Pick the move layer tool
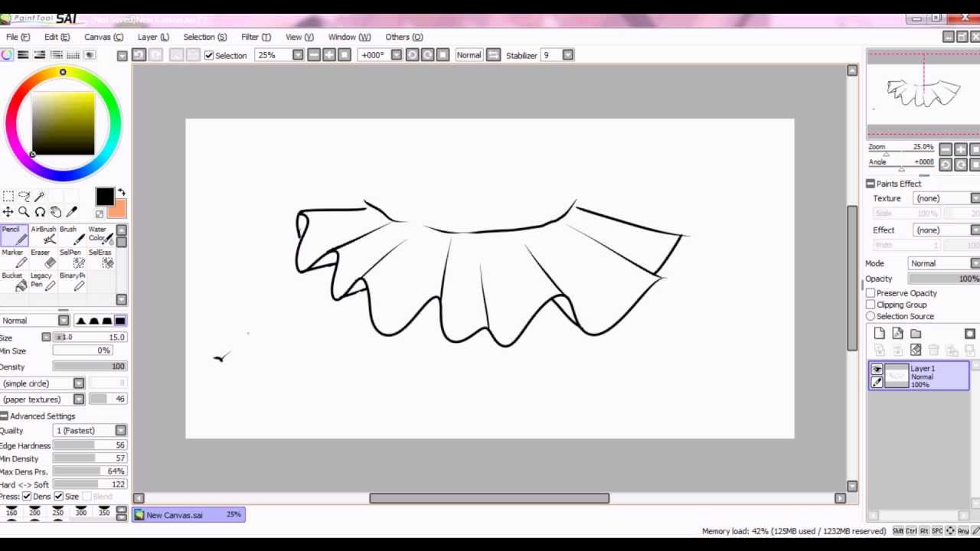Viewport: 980px width, 551px height. click(x=8, y=212)
